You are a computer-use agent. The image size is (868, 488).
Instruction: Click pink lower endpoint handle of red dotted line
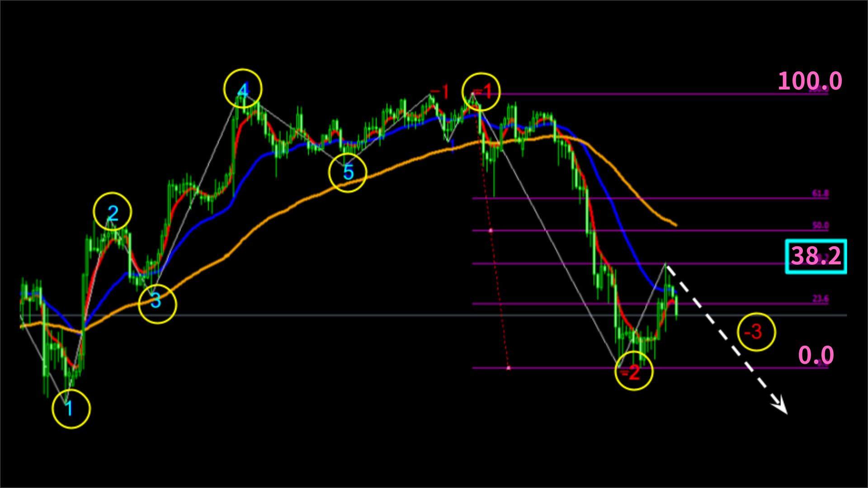point(509,368)
